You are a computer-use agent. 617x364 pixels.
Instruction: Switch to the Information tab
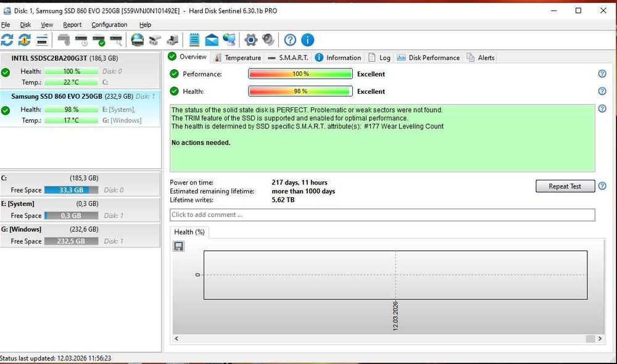(x=338, y=58)
